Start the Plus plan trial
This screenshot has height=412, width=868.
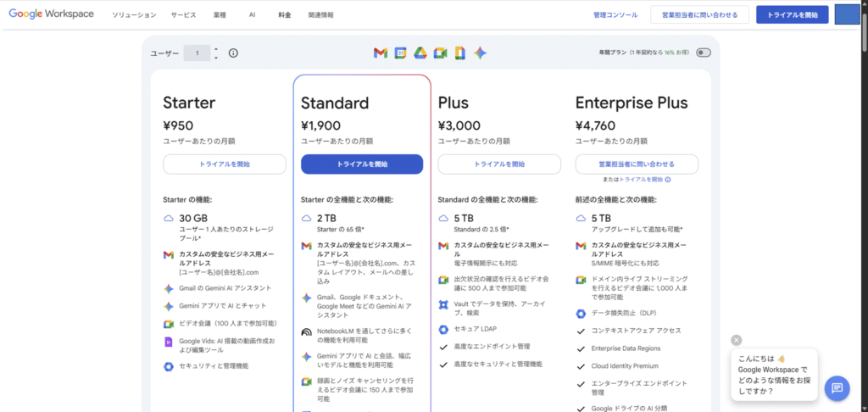tap(499, 164)
